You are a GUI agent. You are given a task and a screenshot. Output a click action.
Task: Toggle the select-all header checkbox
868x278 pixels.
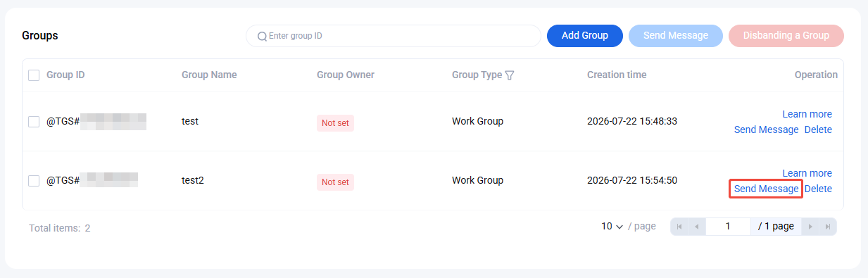[34, 75]
